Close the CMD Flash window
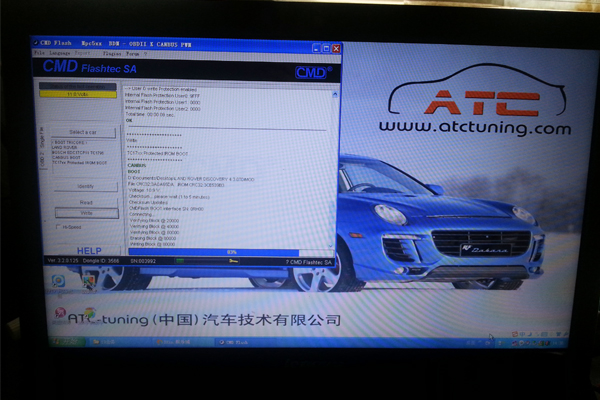This screenshot has width=600, height=400. coord(336,49)
